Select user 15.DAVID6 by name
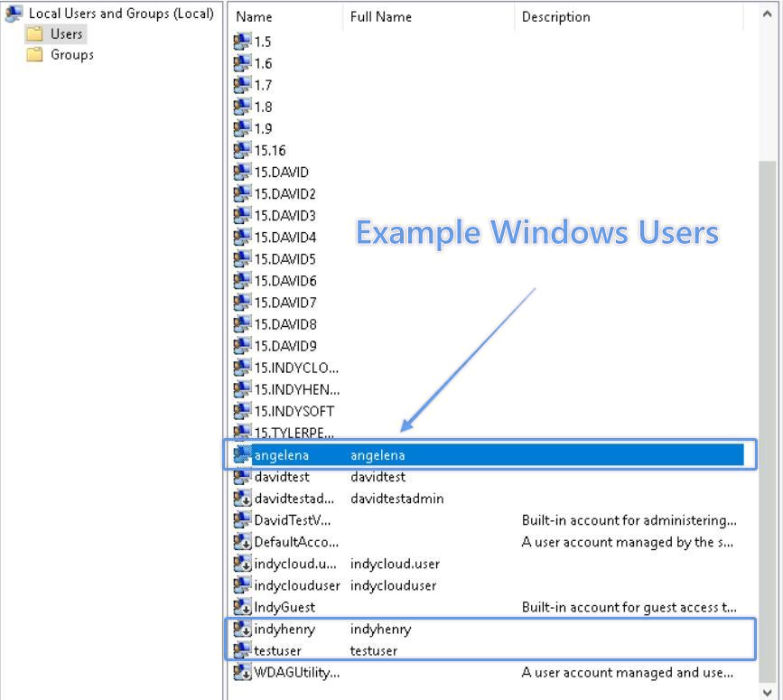The width and height of the screenshot is (783, 700). point(285,281)
